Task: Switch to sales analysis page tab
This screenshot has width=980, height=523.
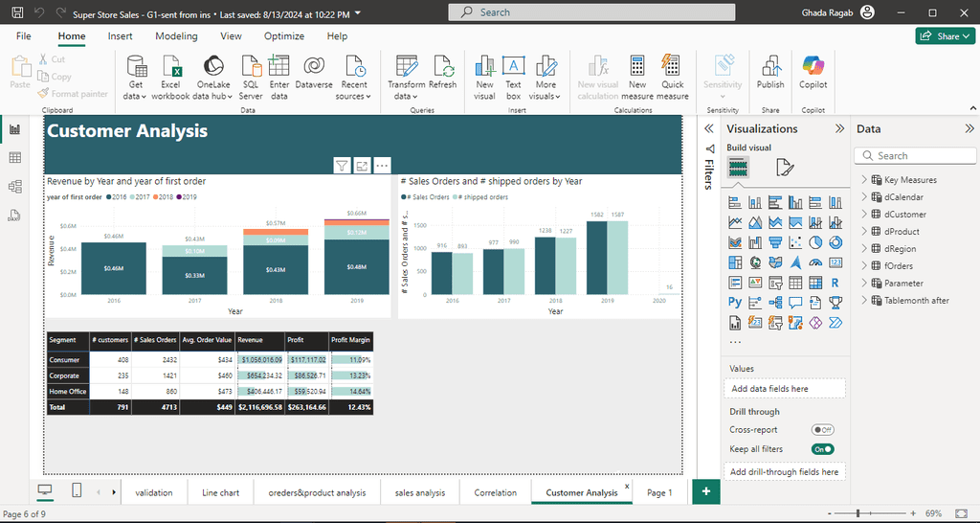Action: (x=420, y=492)
